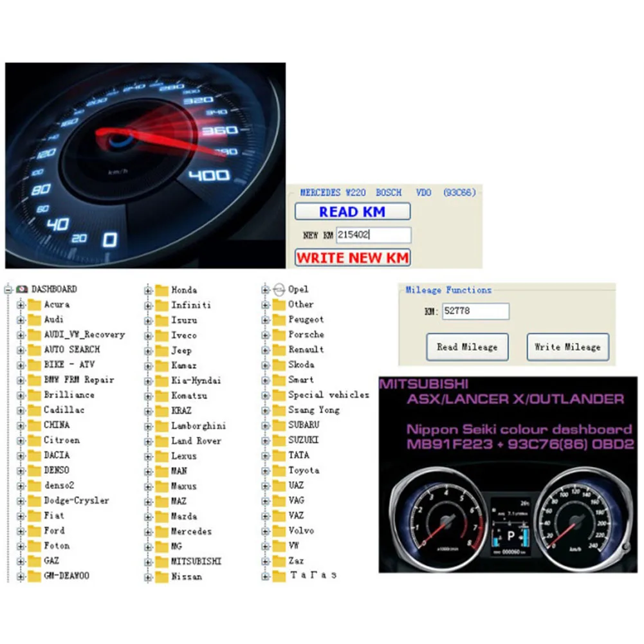Select the VW tree item
The image size is (644, 644).
click(x=294, y=546)
